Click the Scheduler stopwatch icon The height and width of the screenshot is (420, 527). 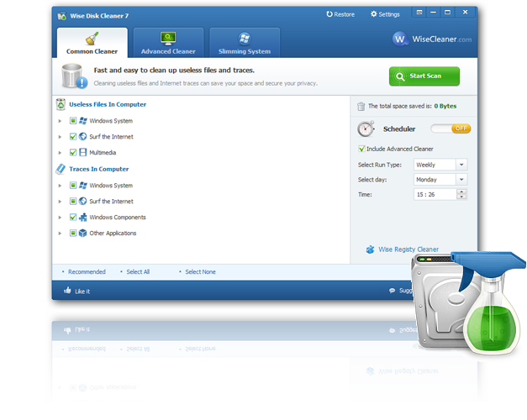pyautogui.click(x=366, y=129)
